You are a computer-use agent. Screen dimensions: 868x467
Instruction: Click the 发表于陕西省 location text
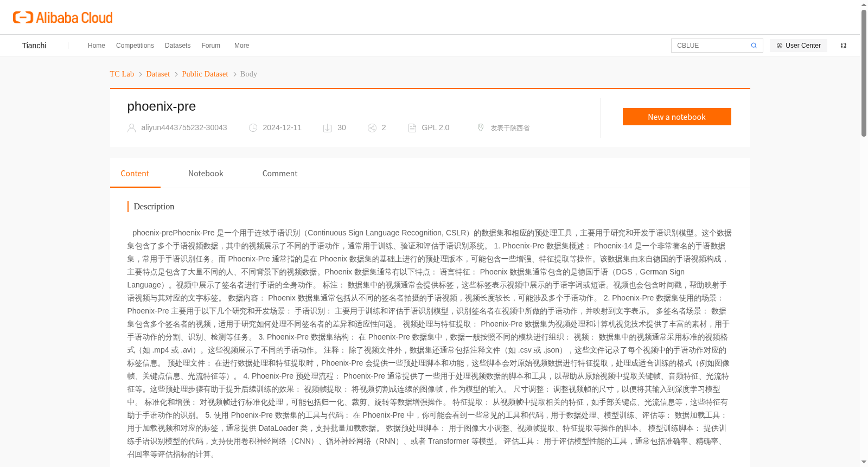pos(510,128)
